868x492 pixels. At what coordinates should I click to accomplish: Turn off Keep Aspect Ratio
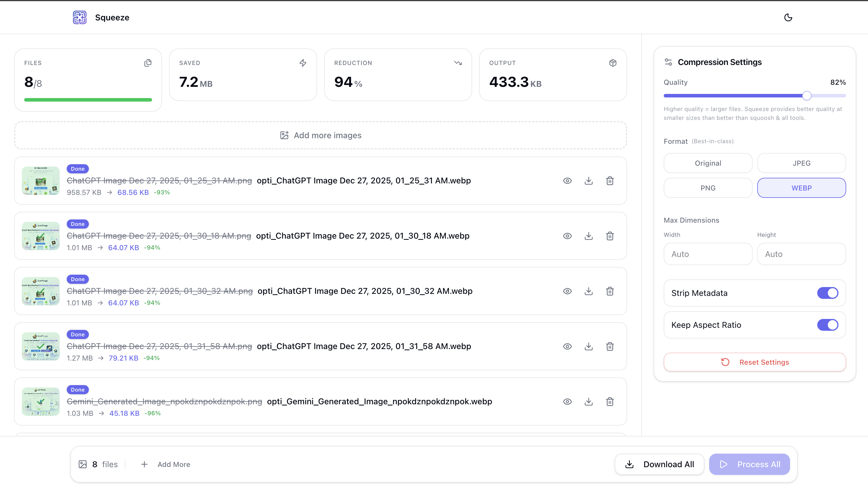pyautogui.click(x=827, y=325)
